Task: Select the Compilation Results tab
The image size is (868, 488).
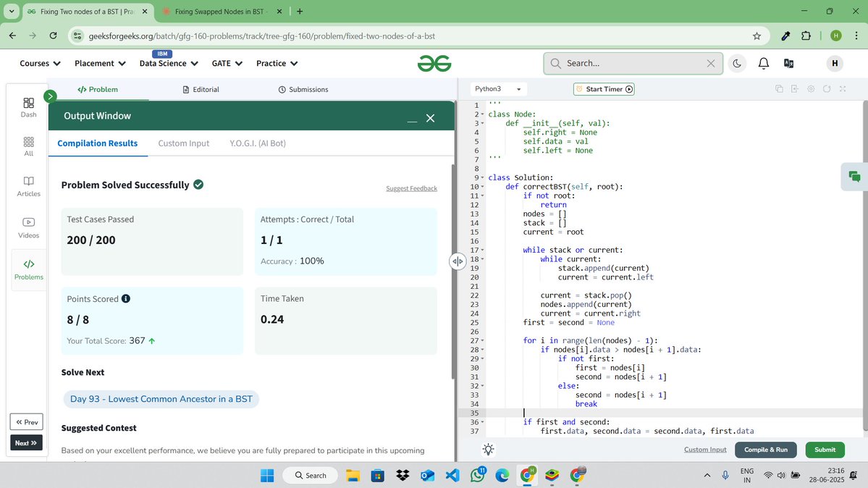Action: (x=98, y=143)
